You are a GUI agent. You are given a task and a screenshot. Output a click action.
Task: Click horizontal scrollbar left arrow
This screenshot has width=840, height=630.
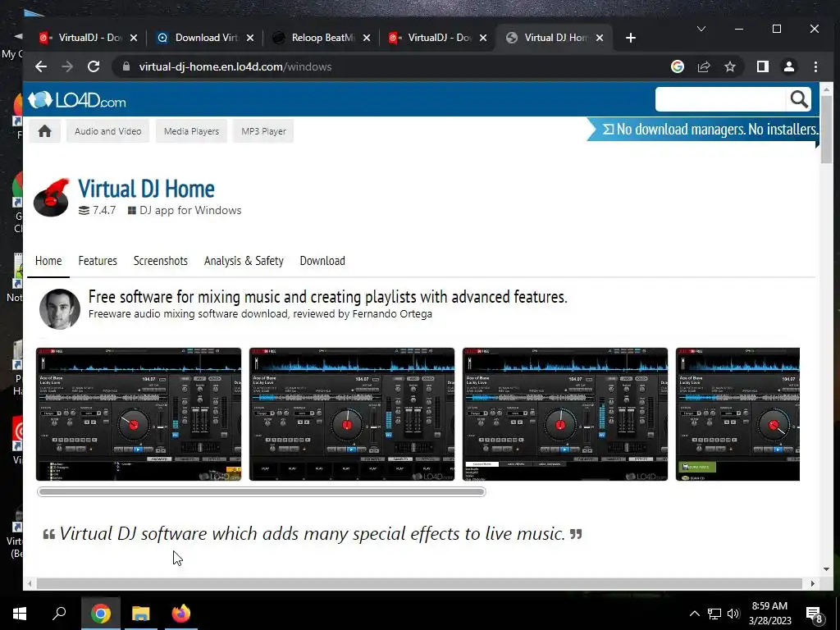[30, 583]
